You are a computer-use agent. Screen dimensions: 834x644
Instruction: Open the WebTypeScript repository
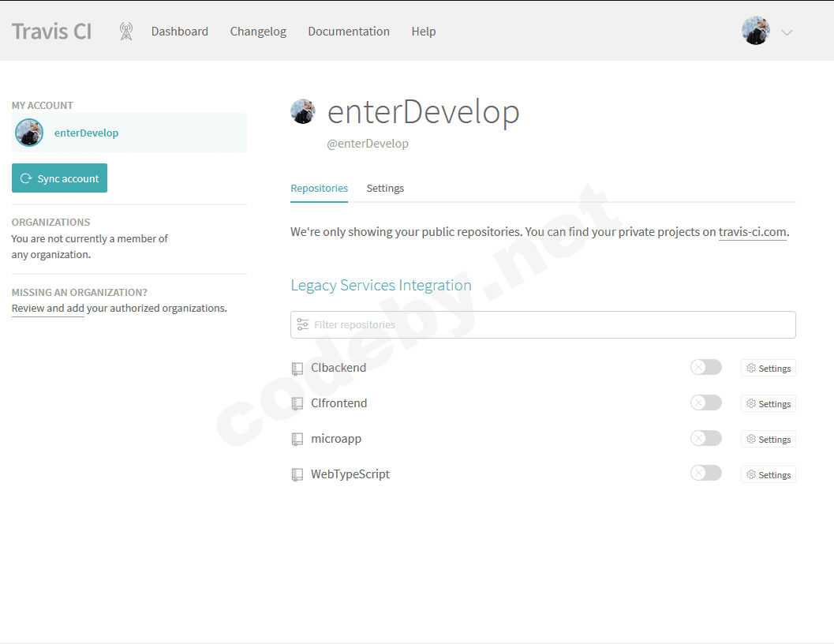[x=350, y=474]
